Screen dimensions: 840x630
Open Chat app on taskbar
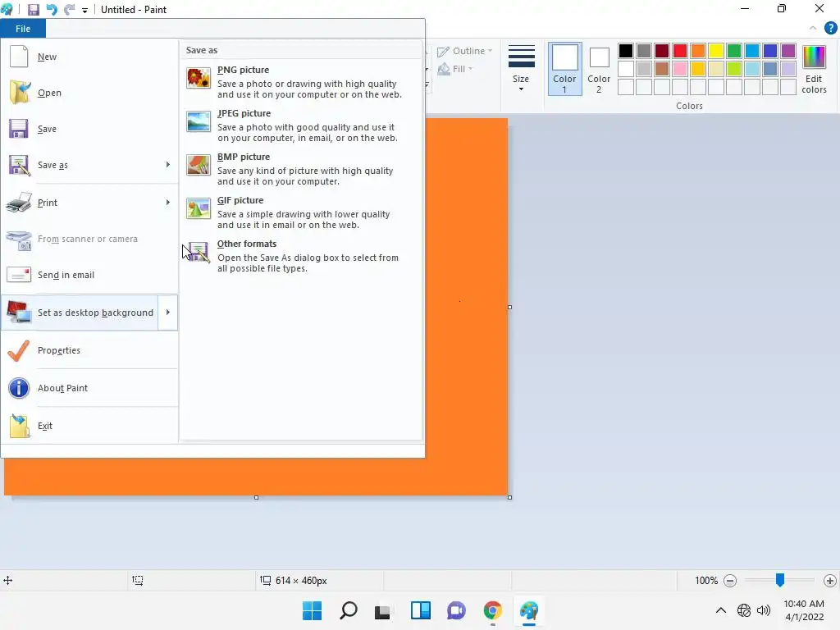pos(456,610)
